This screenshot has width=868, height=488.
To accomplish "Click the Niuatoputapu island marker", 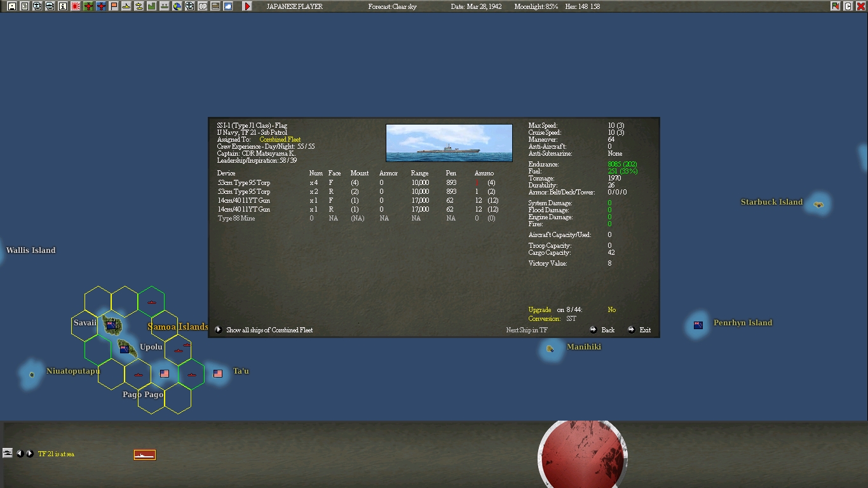I will [x=32, y=375].
